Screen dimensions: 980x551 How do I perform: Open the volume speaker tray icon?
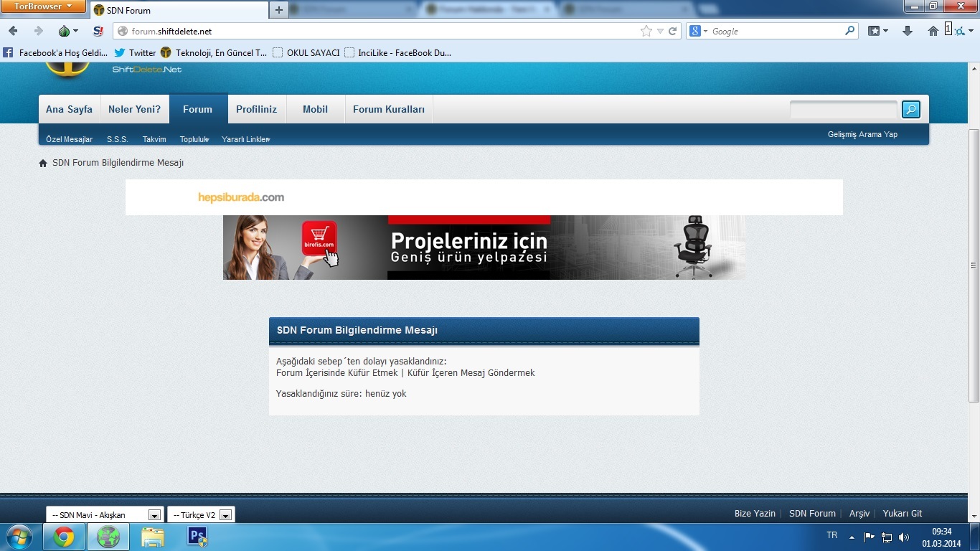point(904,537)
